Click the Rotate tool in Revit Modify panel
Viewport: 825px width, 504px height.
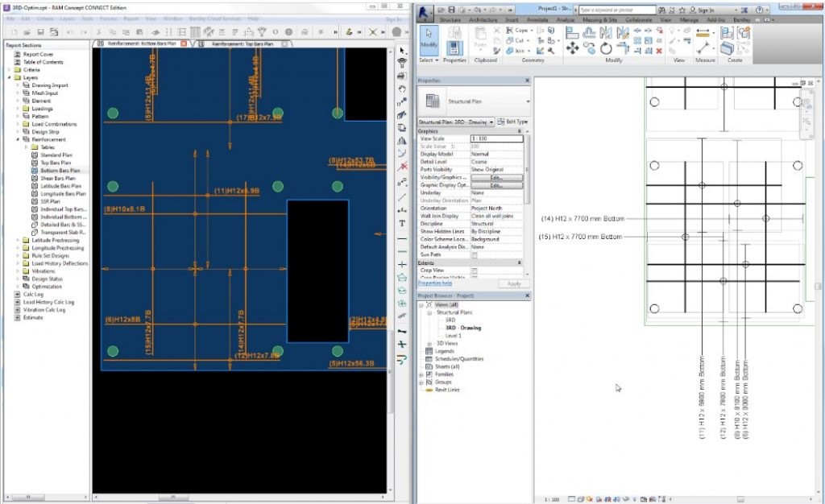click(x=606, y=48)
